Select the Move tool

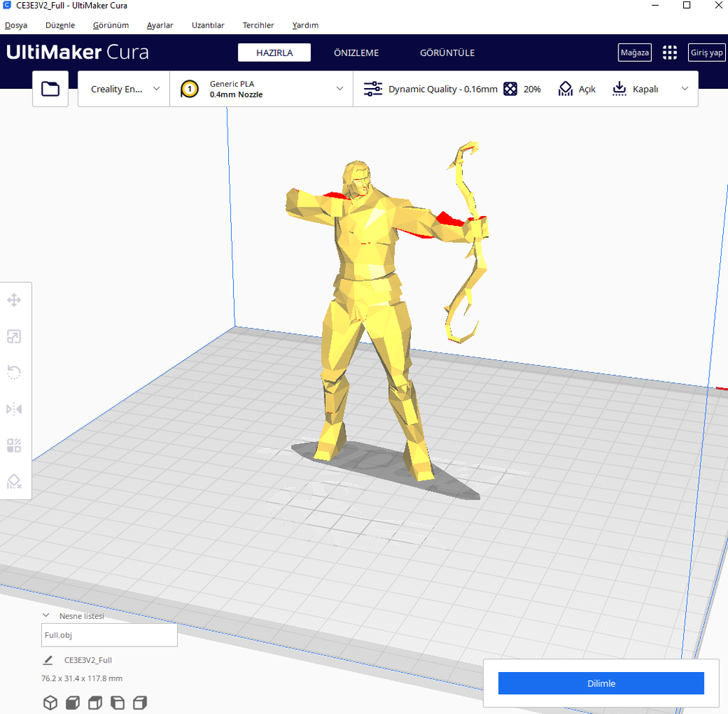click(14, 300)
